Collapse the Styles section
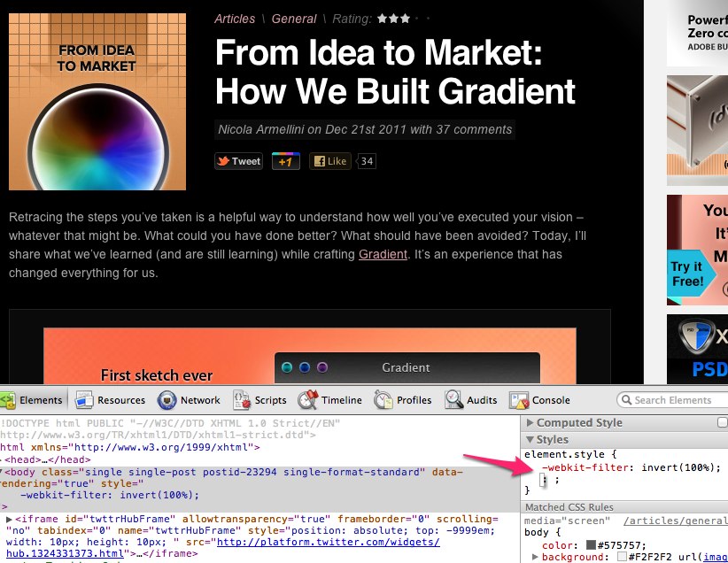 (x=530, y=439)
